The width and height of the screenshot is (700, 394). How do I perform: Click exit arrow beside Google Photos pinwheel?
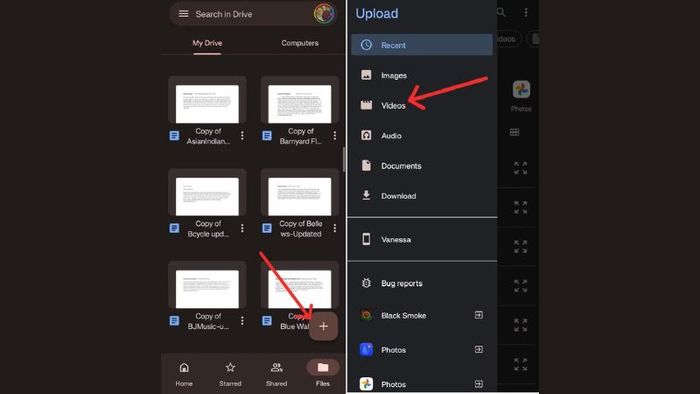(x=479, y=384)
